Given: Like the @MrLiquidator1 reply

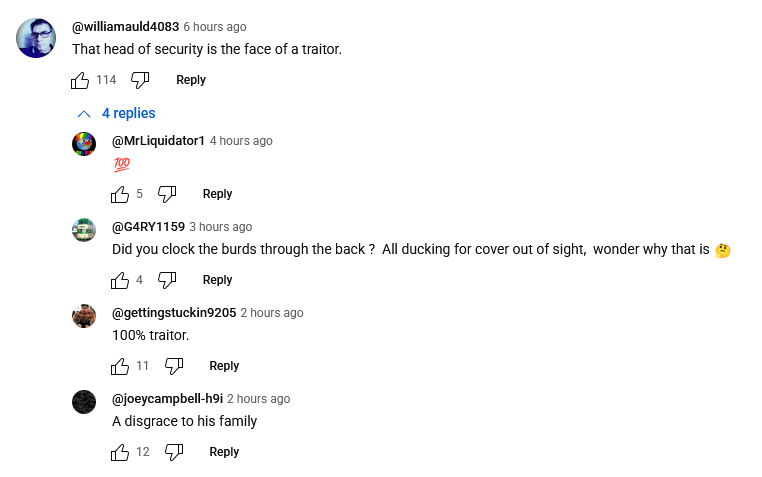Looking at the screenshot, I should [120, 194].
